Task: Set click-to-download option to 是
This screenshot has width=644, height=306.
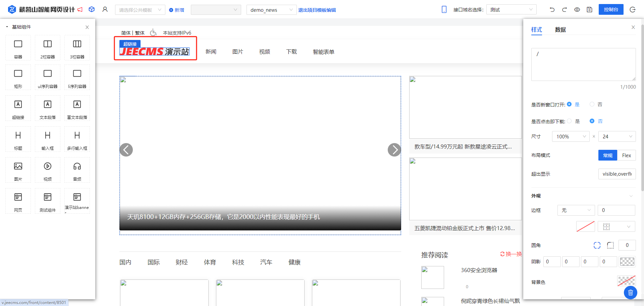Action: 569,121
